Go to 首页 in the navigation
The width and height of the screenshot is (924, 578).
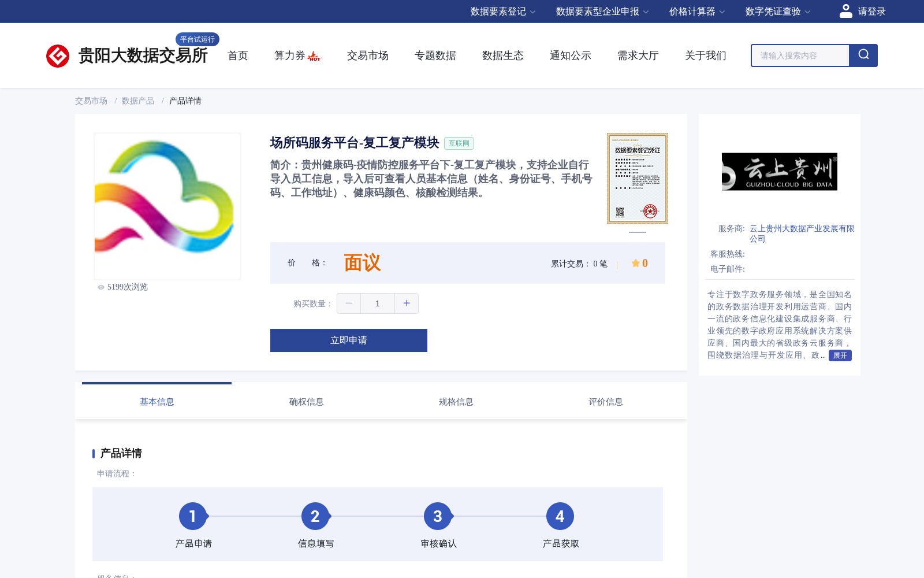click(x=238, y=55)
